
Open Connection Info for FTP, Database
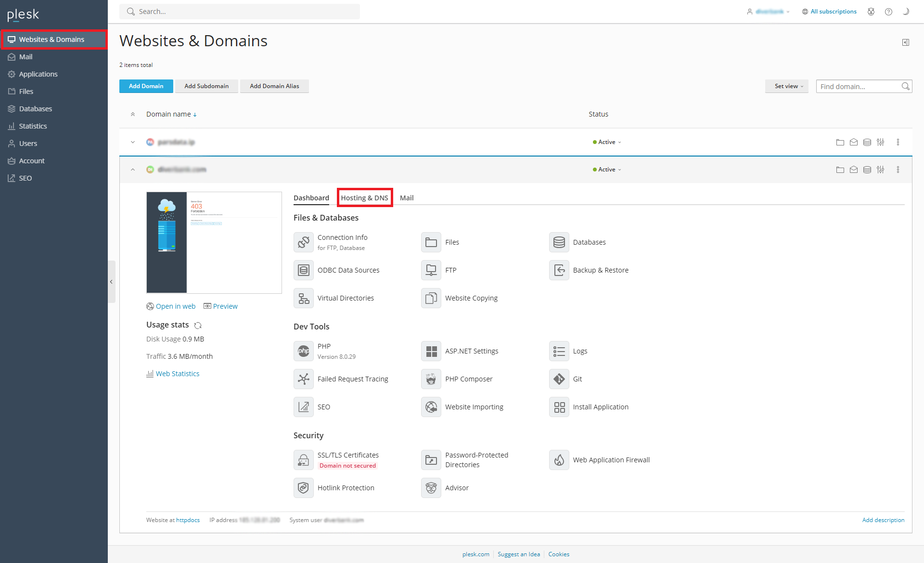[x=331, y=242]
